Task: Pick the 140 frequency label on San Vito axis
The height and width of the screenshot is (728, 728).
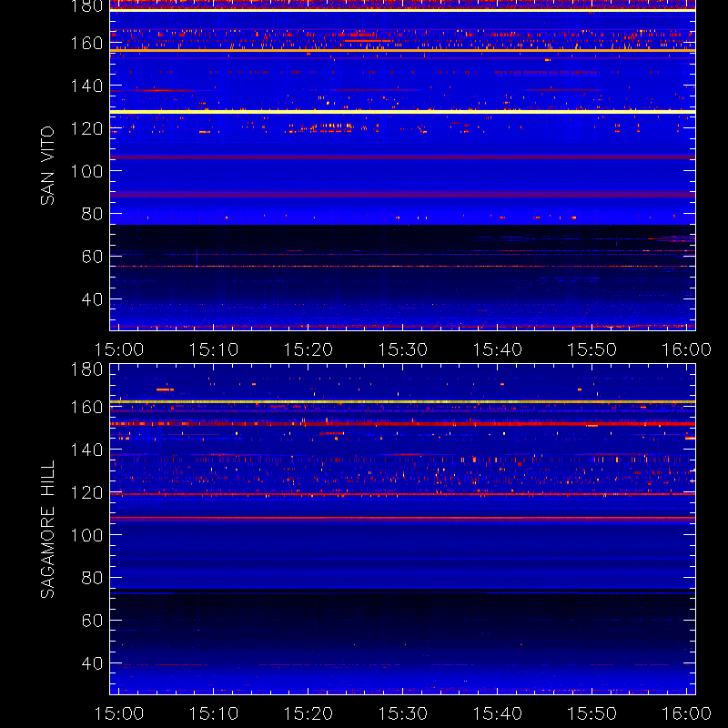Action: pos(86,86)
